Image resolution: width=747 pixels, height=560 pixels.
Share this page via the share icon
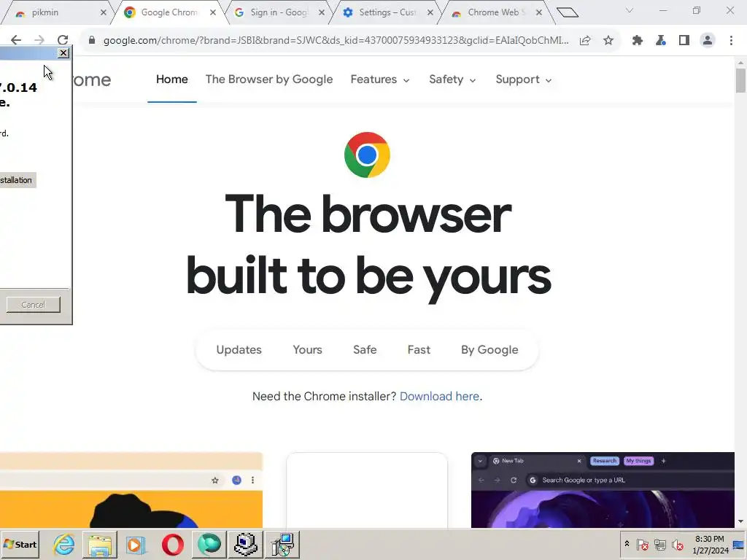(x=585, y=41)
